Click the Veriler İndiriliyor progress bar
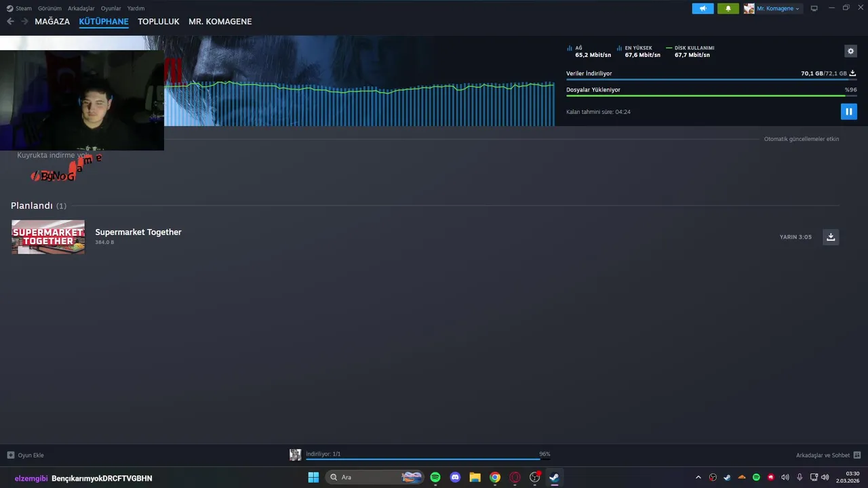This screenshot has height=488, width=868. tap(711, 80)
